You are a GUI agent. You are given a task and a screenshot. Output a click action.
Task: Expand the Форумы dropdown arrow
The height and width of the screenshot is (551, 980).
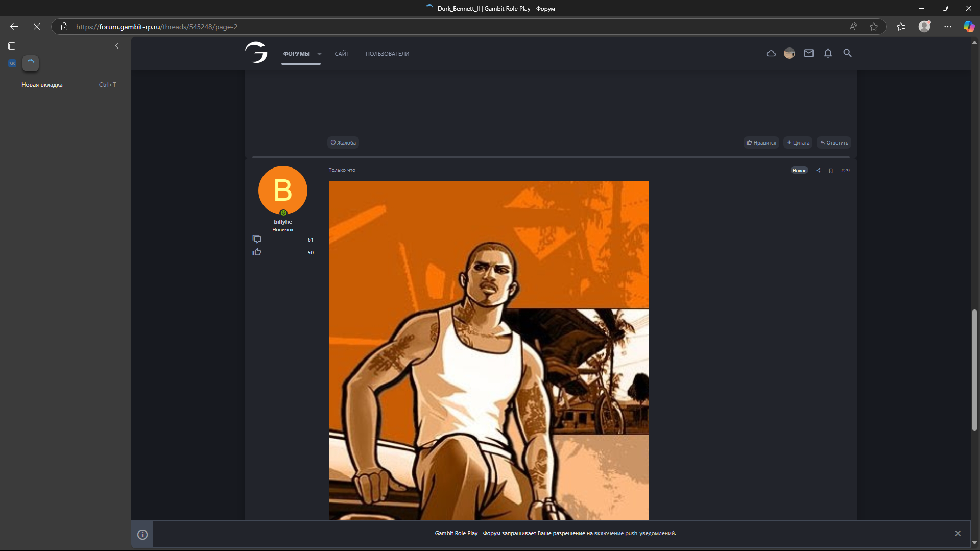coord(319,54)
